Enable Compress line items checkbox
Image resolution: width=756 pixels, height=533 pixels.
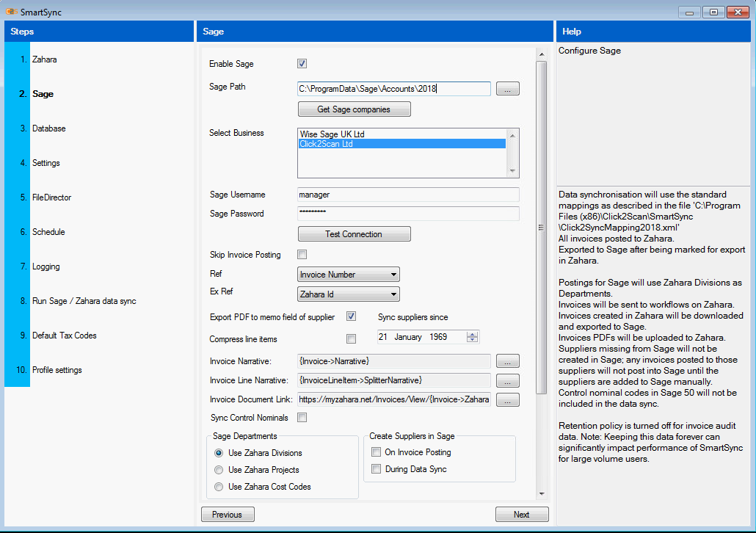(x=352, y=339)
